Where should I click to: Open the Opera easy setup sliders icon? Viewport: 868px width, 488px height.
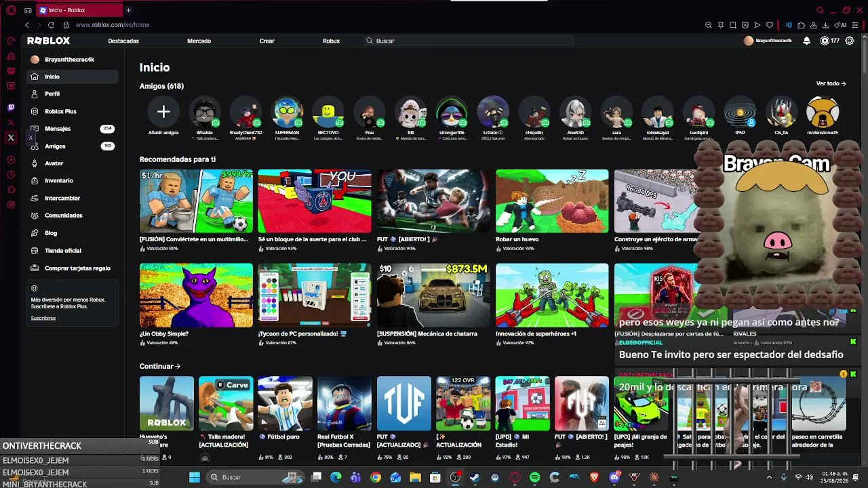856,25
